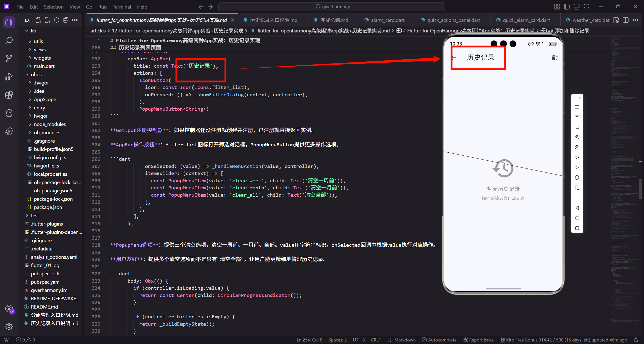Go back in navigation history

click(x=200, y=7)
